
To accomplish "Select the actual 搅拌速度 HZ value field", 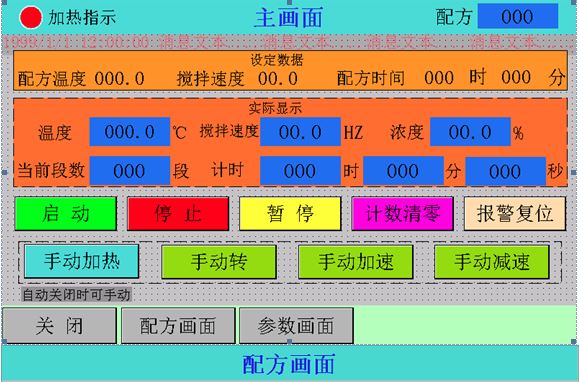I will coord(300,132).
